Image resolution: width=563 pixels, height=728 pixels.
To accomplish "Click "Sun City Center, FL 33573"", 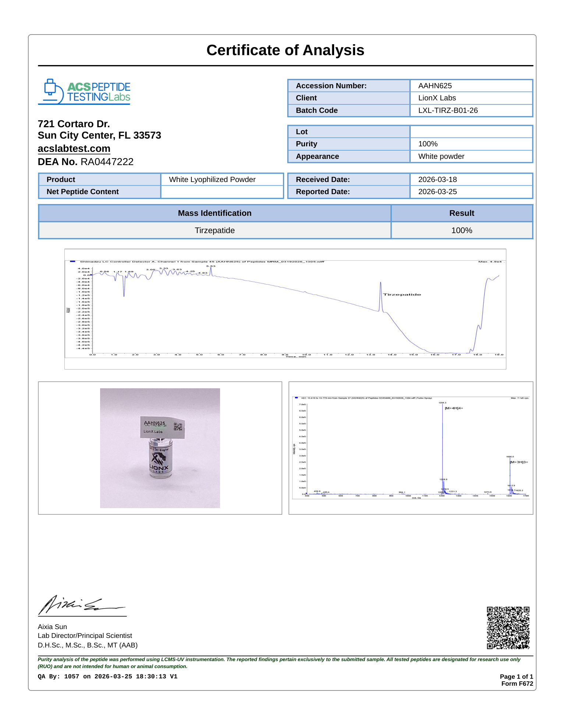I will click(x=99, y=136).
